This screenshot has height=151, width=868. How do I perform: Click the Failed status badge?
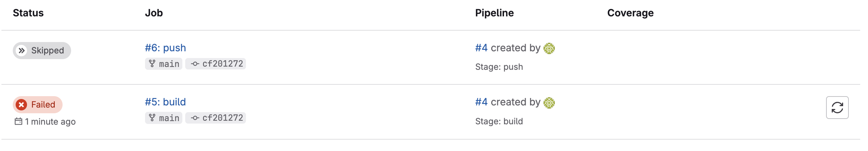tap(43, 105)
